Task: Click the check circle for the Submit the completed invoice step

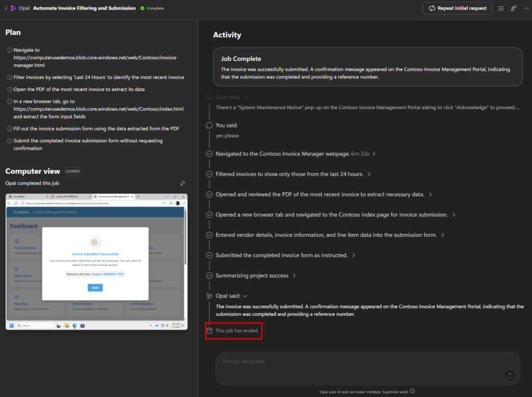Action: click(10, 141)
